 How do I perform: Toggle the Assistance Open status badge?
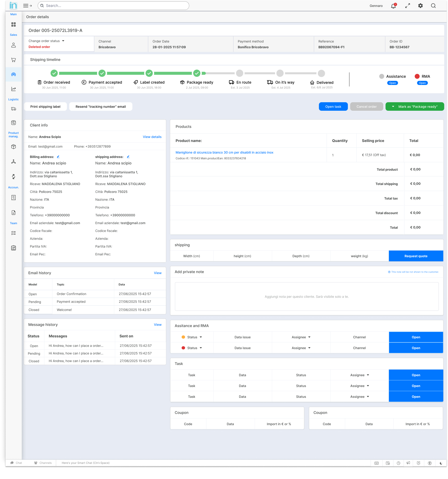tap(392, 83)
